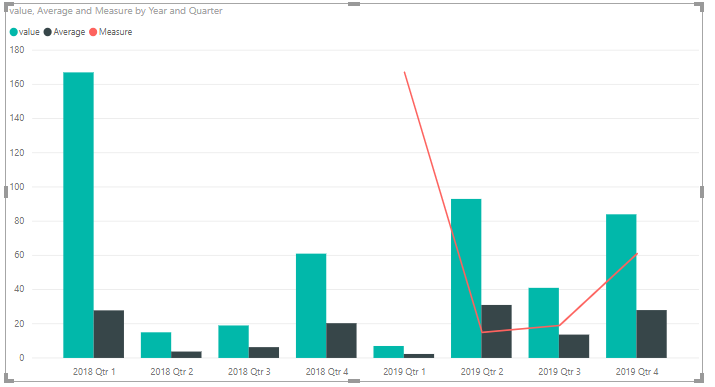Viewport: 715px width, 387px height.
Task: Click the Measure line start point above 2019 Qtr 1
Action: [x=404, y=72]
